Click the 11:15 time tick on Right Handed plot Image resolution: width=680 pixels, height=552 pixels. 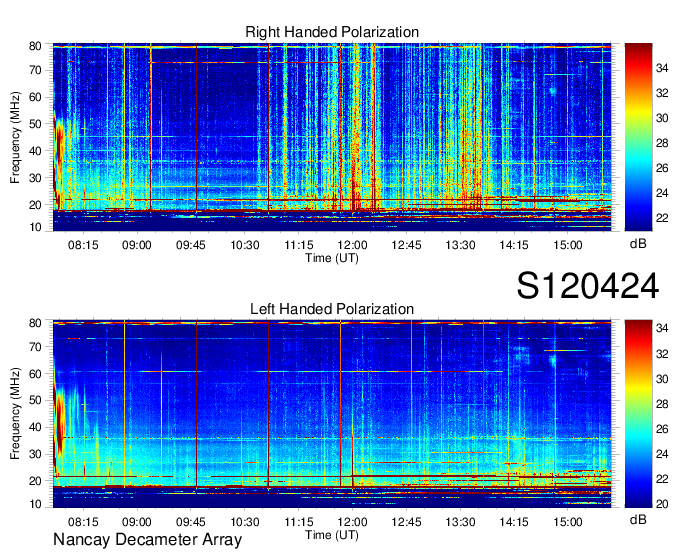[298, 245]
